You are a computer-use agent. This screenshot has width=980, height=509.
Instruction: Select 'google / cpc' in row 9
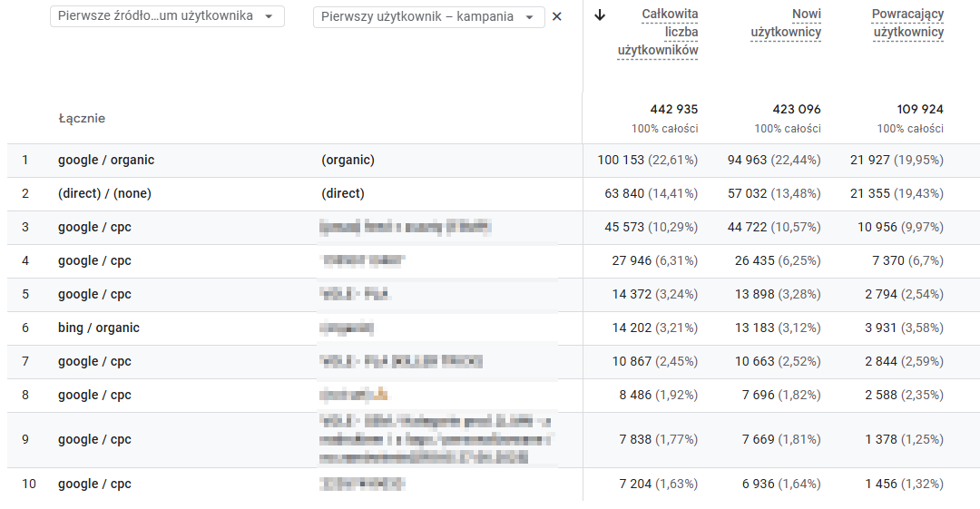coord(94,439)
